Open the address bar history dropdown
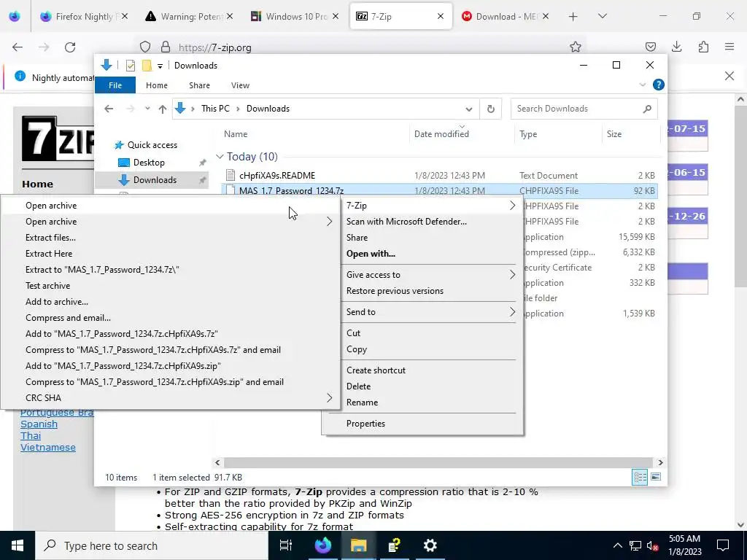Viewport: 747px width, 560px height. click(x=469, y=109)
